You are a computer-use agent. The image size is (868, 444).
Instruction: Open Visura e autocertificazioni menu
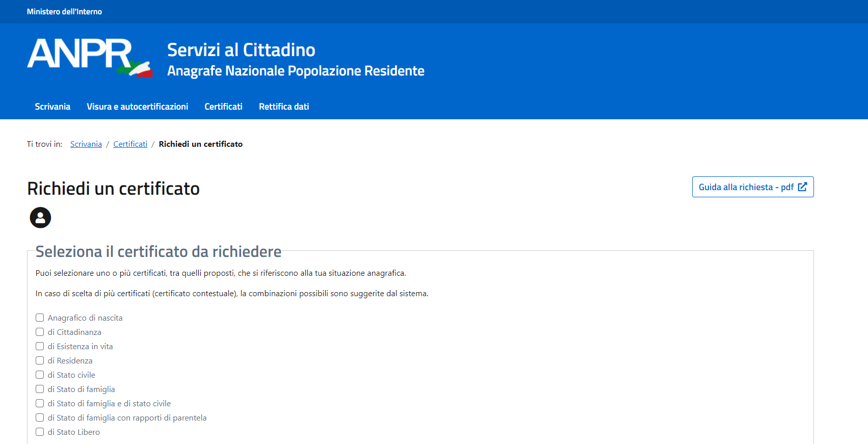point(137,107)
